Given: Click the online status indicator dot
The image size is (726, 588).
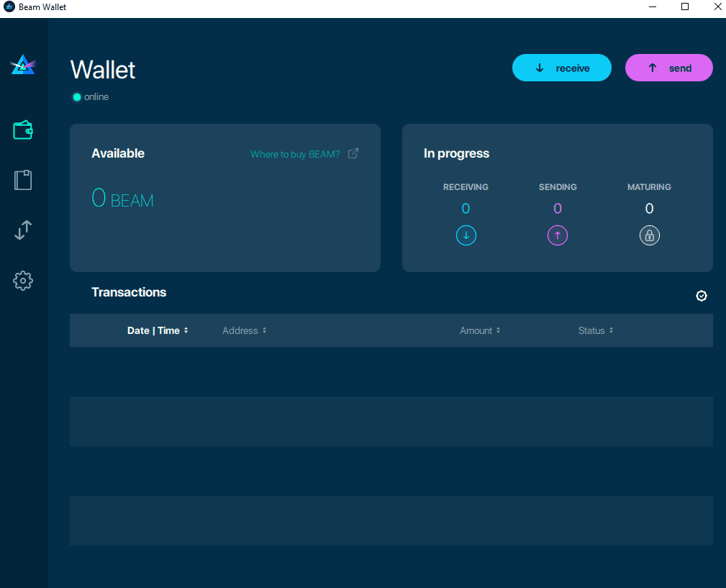Looking at the screenshot, I should [77, 97].
